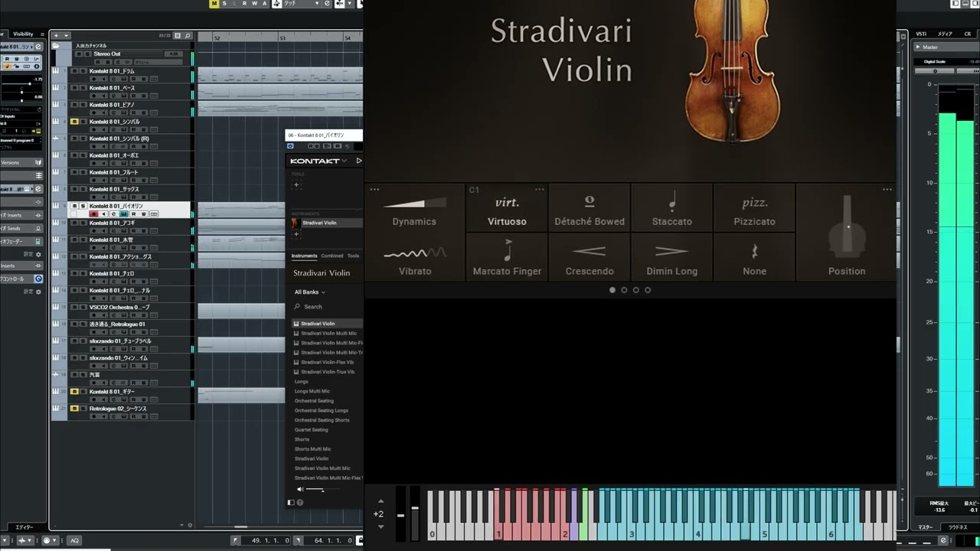Select the Virtuoso articulation
Screen dimensions: 980x551
tap(507, 208)
